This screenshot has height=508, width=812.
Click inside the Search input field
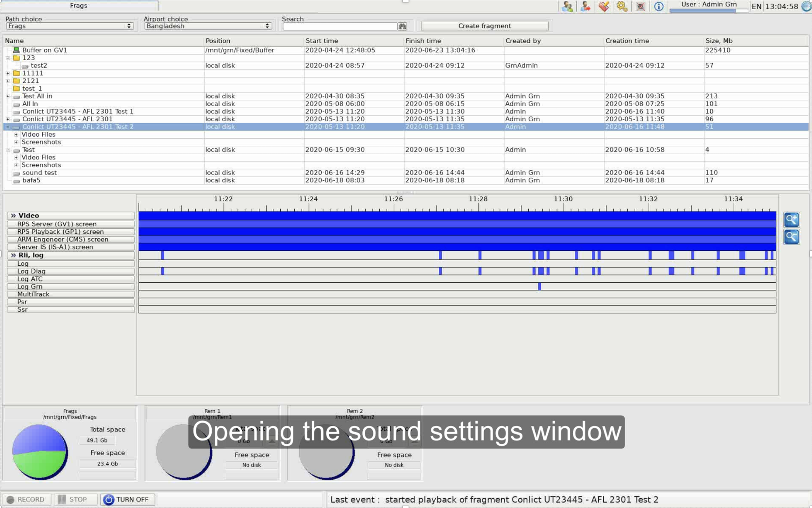pyautogui.click(x=340, y=27)
